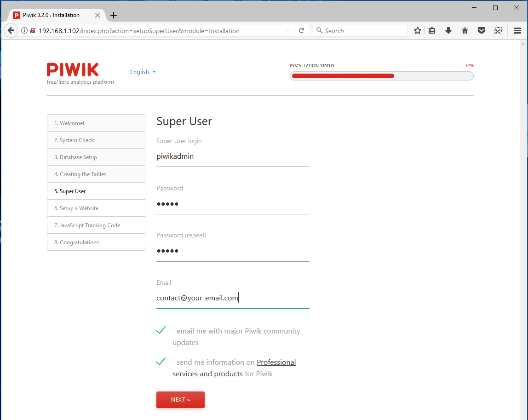The image size is (528, 420).
Task: Reload the page with the refresh icon
Action: (301, 31)
